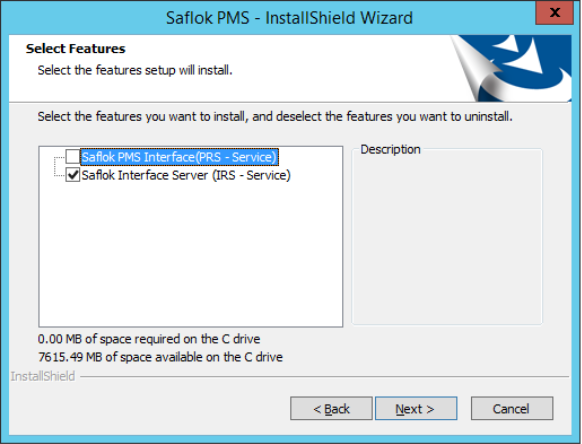582x444 pixels.
Task: Go to the next step with Next >
Action: 416,408
